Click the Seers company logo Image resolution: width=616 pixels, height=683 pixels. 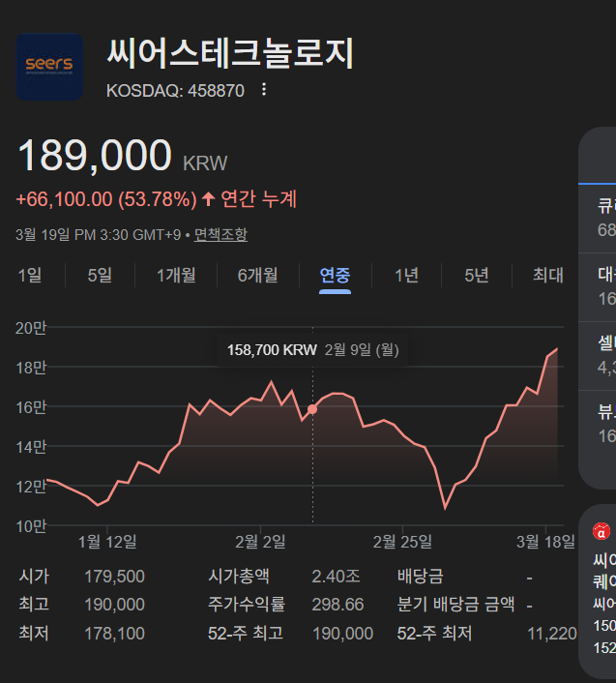coord(49,67)
